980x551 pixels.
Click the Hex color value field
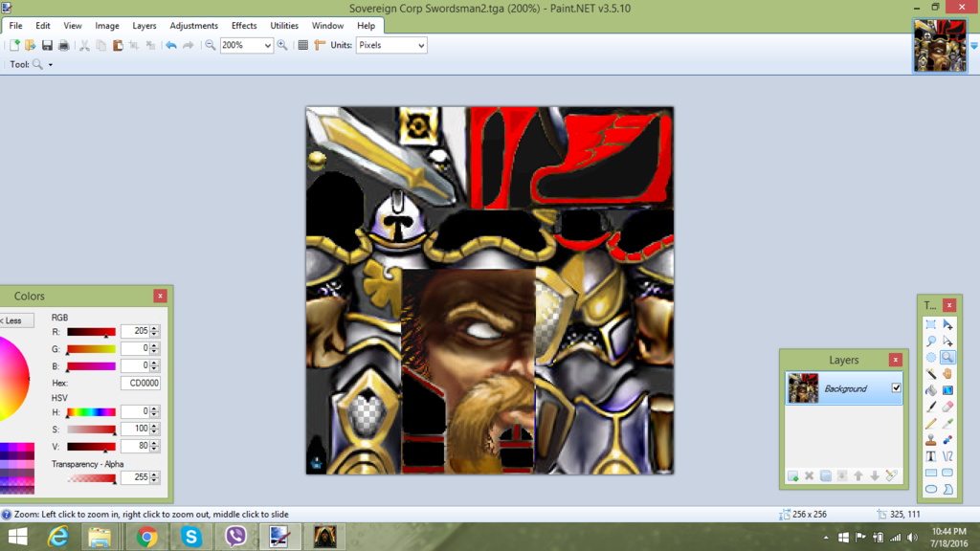point(140,383)
